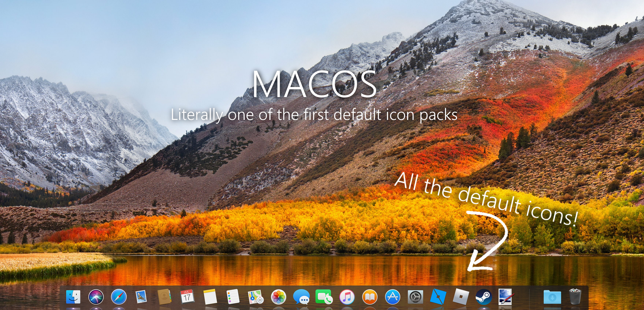The width and height of the screenshot is (644, 310).
Task: Open the Maps icon in the dock
Action: coord(255,297)
